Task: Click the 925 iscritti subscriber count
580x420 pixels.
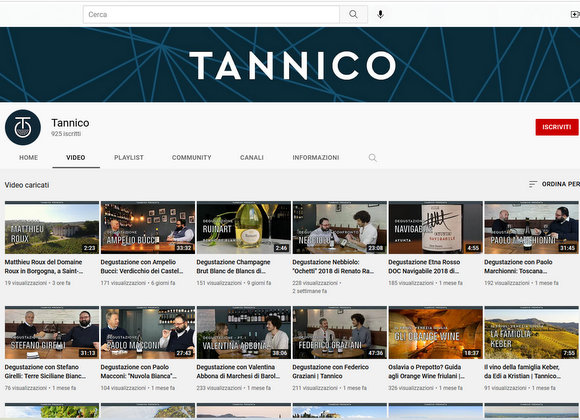Action: coord(66,134)
